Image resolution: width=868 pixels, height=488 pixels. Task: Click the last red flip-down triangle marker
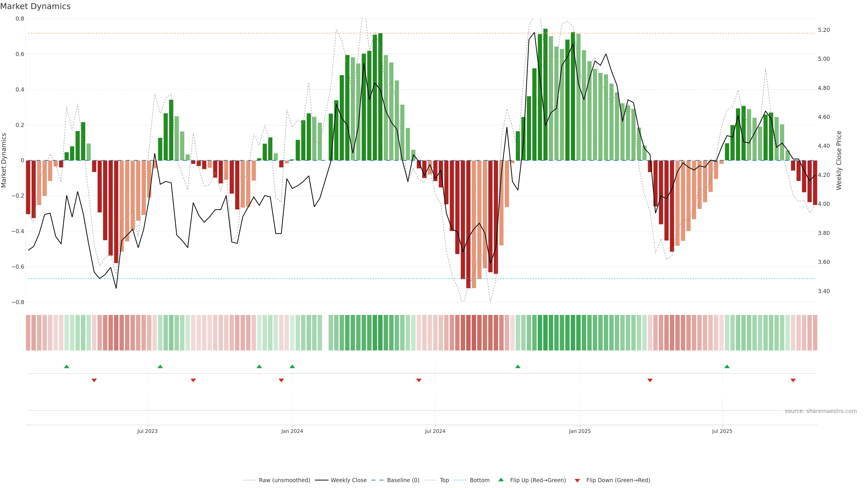[x=793, y=380]
